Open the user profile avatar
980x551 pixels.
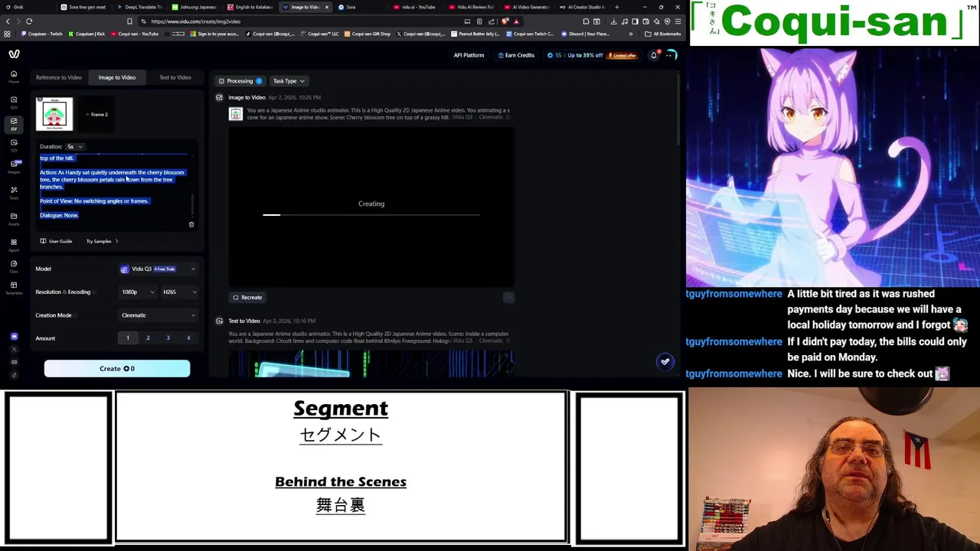click(x=671, y=55)
